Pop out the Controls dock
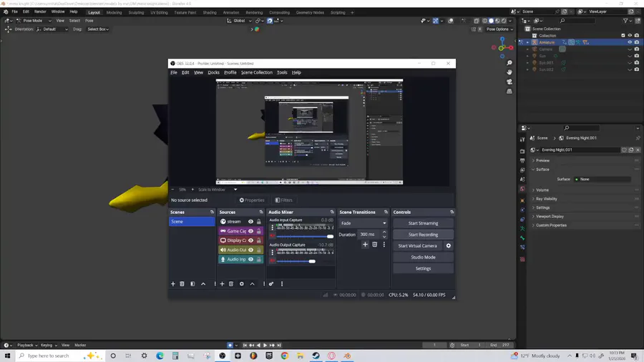The image size is (644, 362). (x=452, y=212)
